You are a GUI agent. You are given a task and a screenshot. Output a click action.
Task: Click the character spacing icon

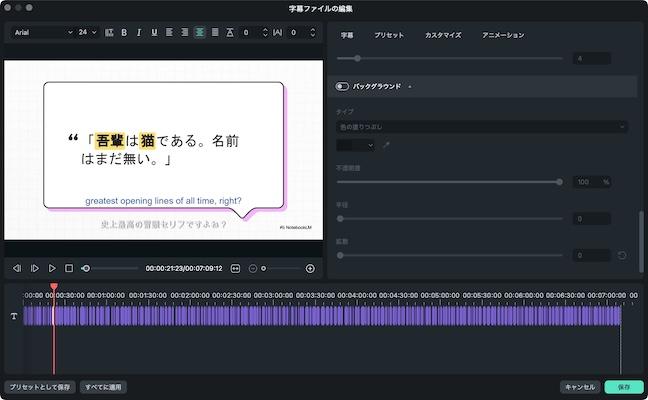pyautogui.click(x=278, y=32)
